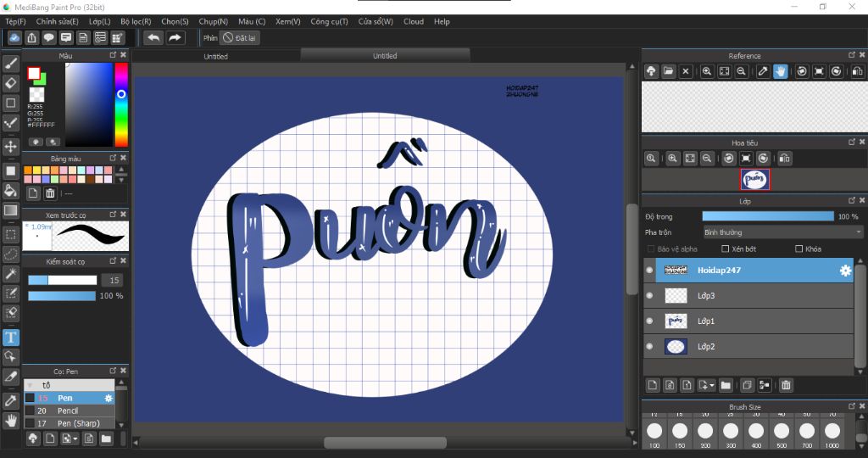Delete the selected layer with trash icon

pyautogui.click(x=786, y=385)
